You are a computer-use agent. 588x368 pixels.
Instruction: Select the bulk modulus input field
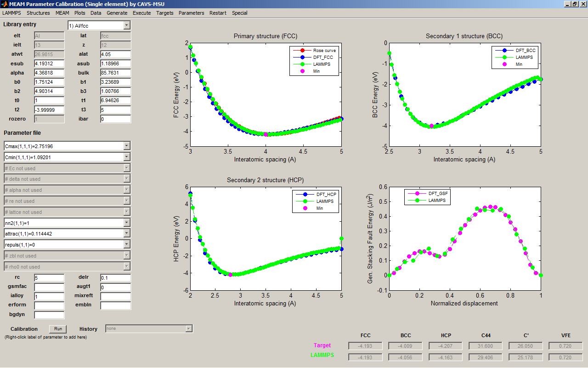(x=115, y=73)
